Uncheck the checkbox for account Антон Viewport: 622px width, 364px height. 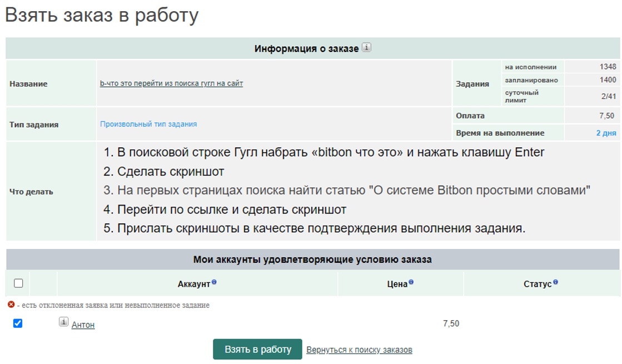click(17, 323)
